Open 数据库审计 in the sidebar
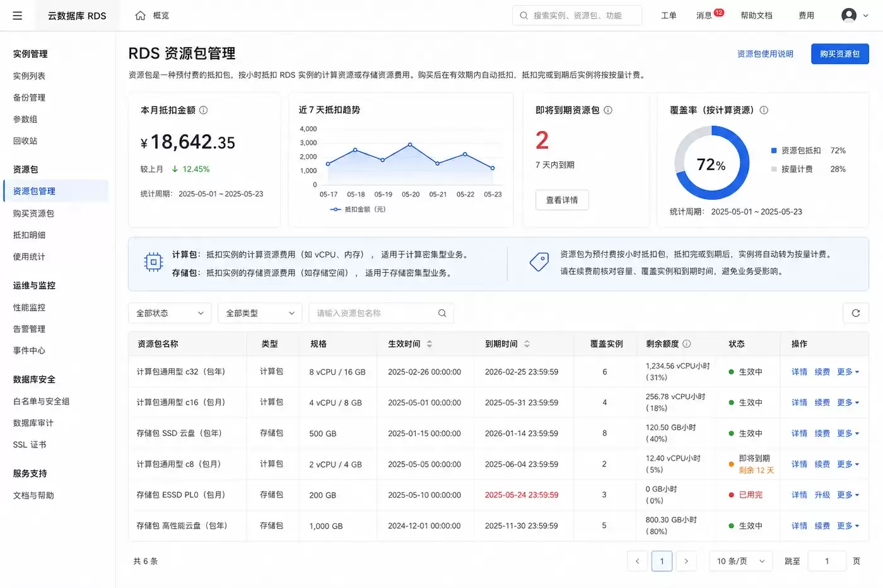883x588 pixels. 33,423
